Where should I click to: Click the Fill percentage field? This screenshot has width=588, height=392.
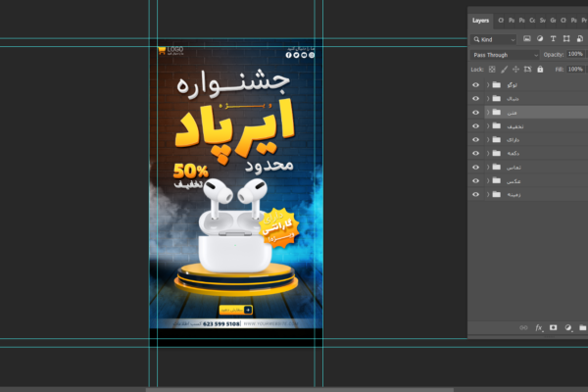pyautogui.click(x=576, y=70)
